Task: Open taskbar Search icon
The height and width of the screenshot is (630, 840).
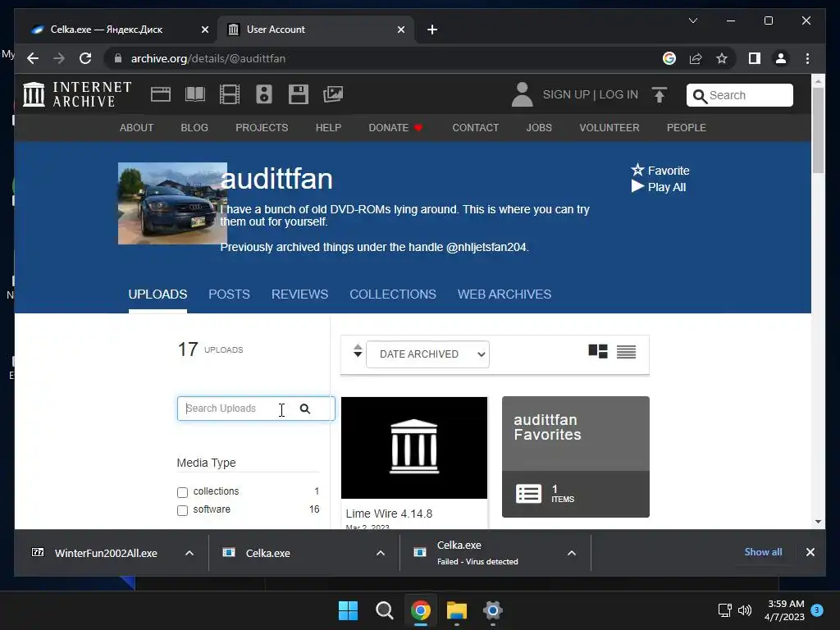Action: pyautogui.click(x=384, y=610)
